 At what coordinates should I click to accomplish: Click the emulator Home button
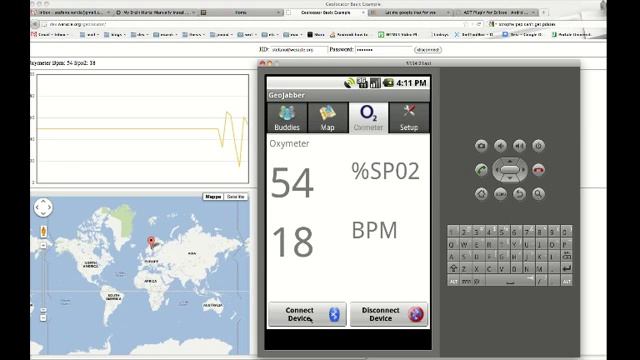pyautogui.click(x=481, y=194)
